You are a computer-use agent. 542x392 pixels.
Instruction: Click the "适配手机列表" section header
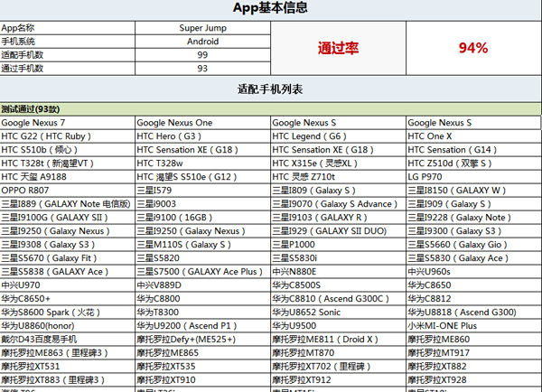point(270,89)
